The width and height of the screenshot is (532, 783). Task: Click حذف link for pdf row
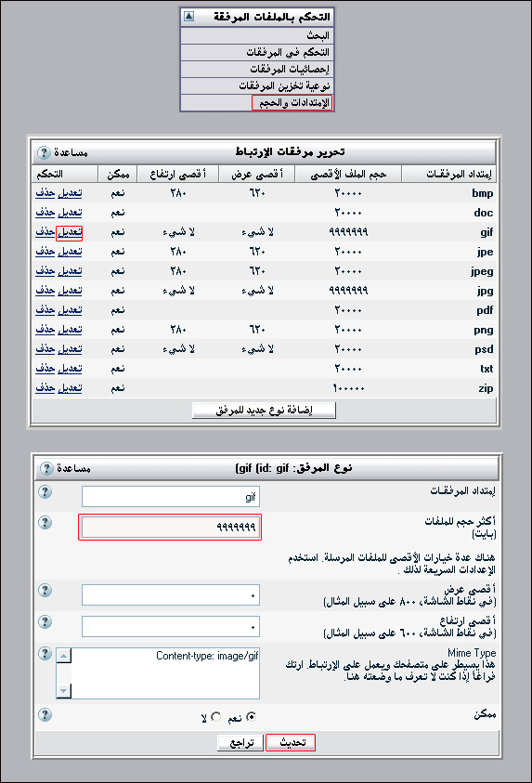click(x=45, y=309)
